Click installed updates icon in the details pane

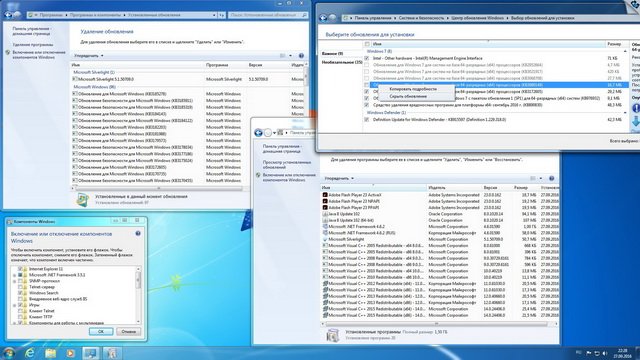[x=82, y=200]
